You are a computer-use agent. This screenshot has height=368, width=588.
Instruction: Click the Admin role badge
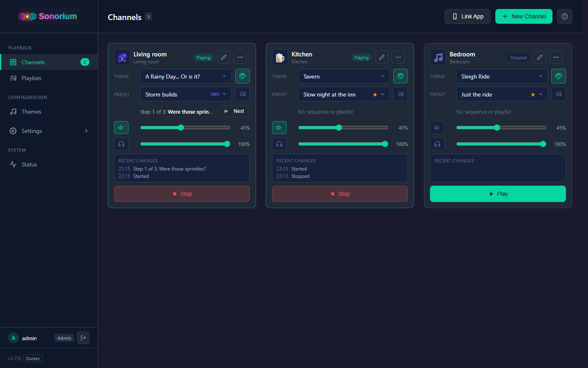coord(64,338)
